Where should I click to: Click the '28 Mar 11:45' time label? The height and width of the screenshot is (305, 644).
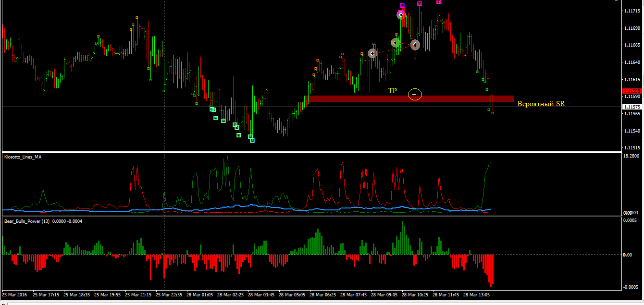point(446,294)
